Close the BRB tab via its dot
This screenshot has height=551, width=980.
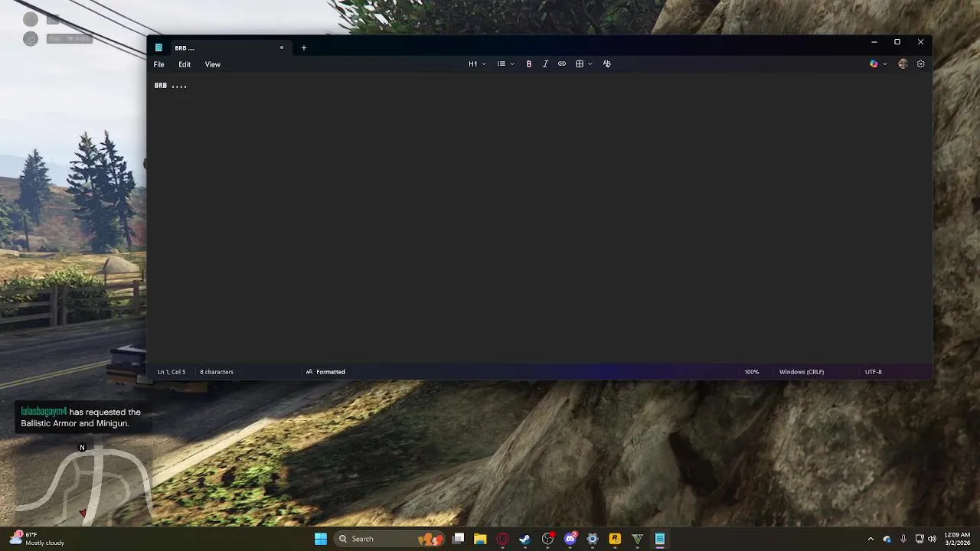coord(282,48)
